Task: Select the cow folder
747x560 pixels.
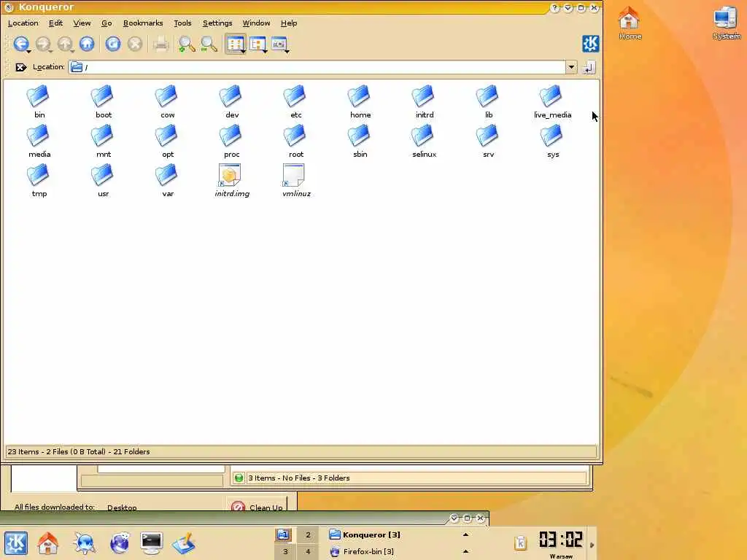Action: pyautogui.click(x=167, y=101)
